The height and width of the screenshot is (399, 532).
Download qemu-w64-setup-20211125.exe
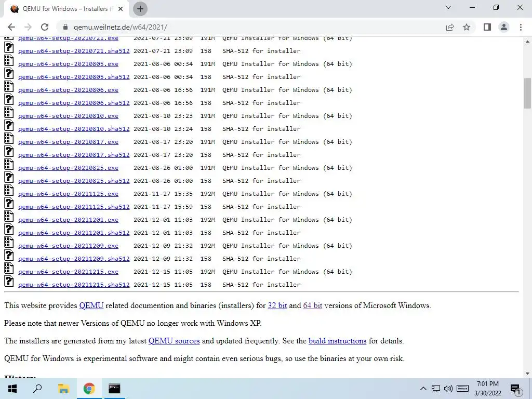68,194
